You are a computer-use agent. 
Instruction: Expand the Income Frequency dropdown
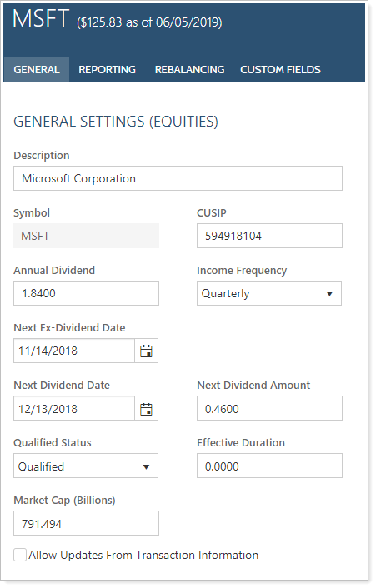(x=269, y=293)
